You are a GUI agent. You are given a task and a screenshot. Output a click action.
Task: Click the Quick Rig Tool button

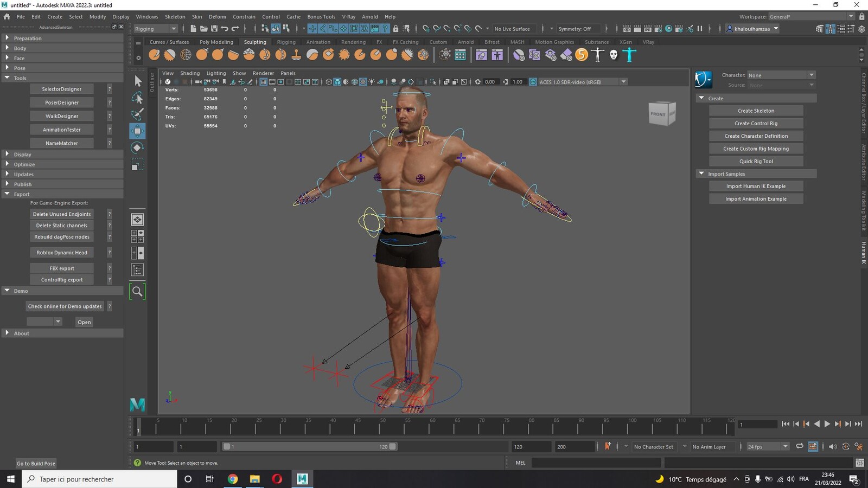(756, 161)
